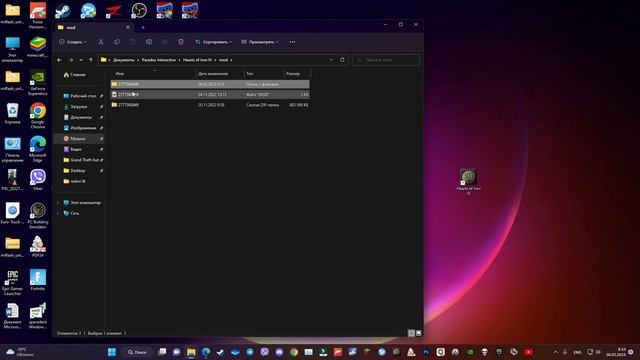Select the compressed ZIP folder row
Viewport: 640px width, 360px height.
(210, 105)
